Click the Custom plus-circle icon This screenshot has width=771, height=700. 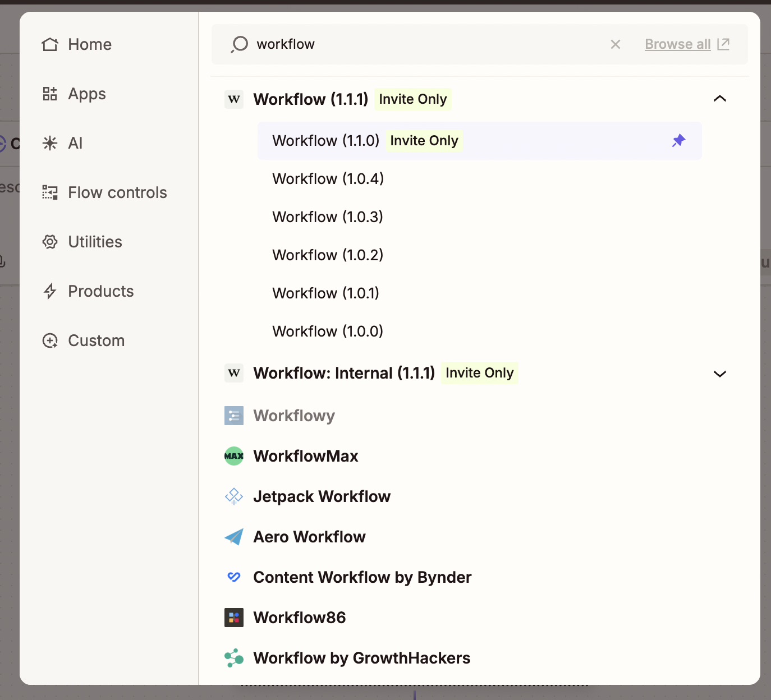(50, 340)
